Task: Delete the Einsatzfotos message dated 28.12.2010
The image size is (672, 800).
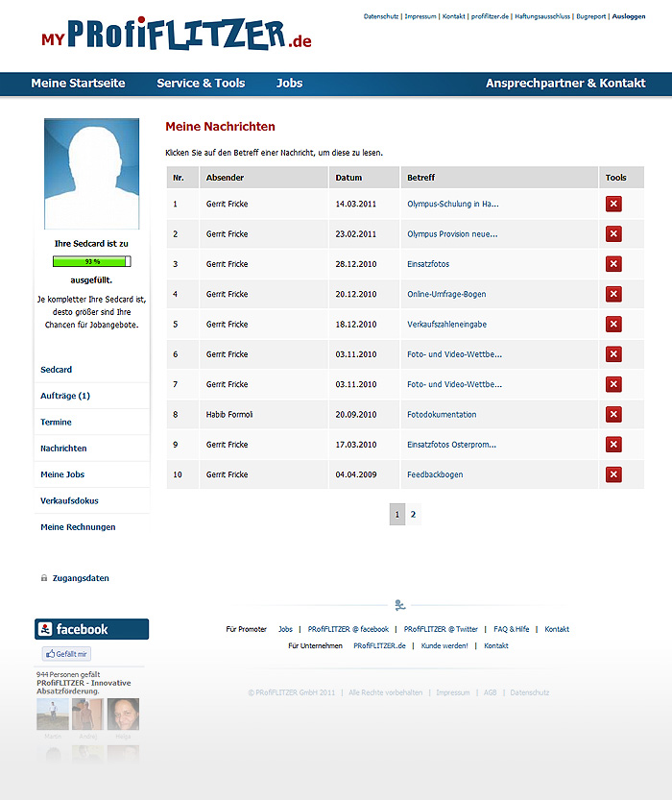Action: coord(613,264)
